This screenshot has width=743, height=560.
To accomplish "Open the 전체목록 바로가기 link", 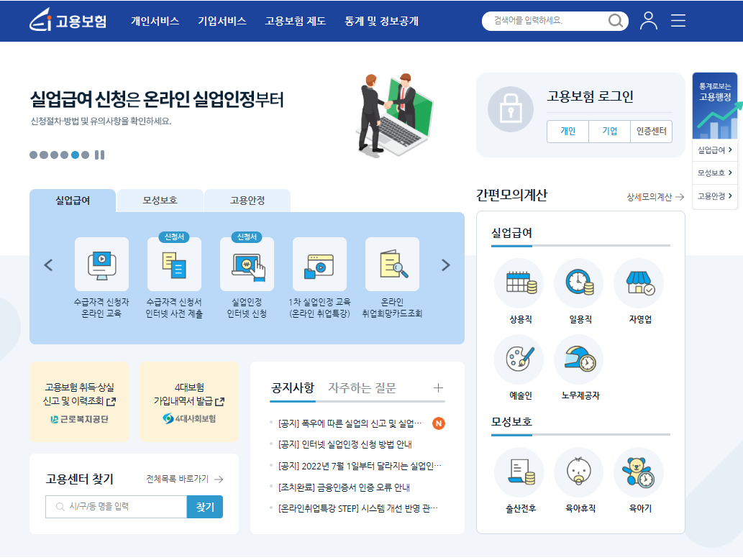I will click(x=184, y=479).
